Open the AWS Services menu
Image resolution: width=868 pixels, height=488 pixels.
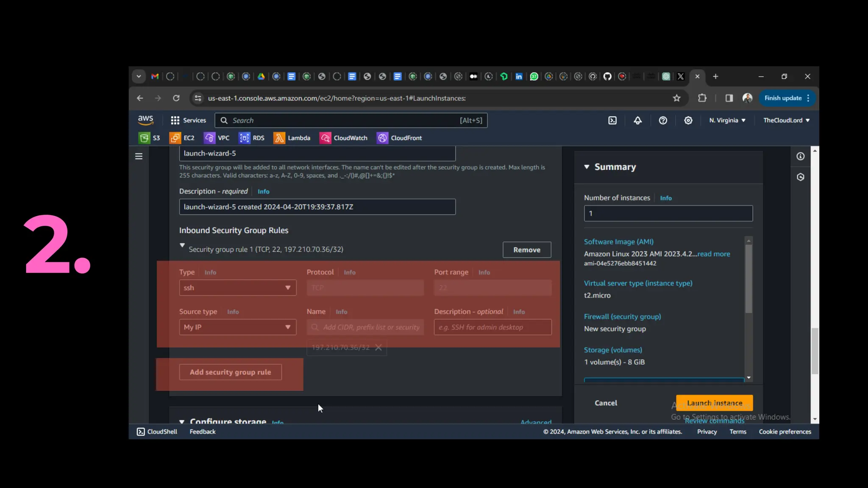pyautogui.click(x=188, y=121)
